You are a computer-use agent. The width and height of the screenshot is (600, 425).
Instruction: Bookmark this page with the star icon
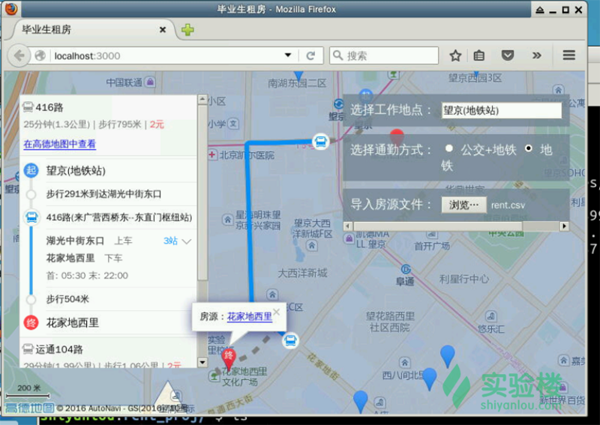455,56
